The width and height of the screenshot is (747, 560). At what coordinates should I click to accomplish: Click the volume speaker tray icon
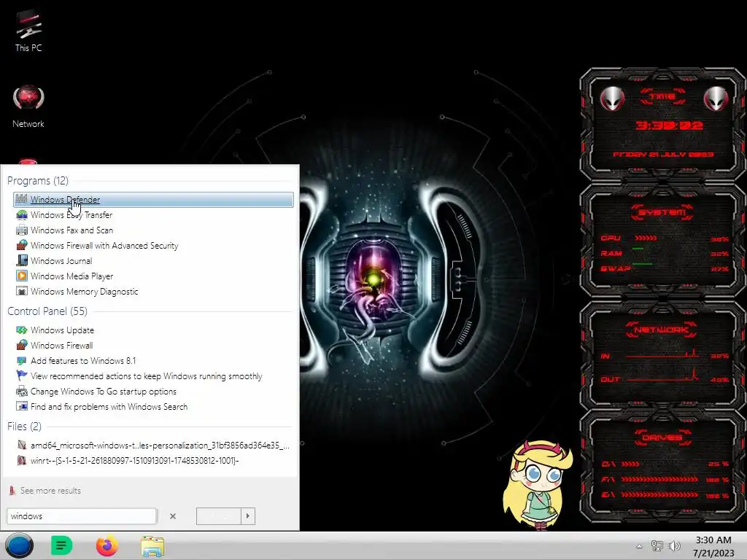[674, 546]
